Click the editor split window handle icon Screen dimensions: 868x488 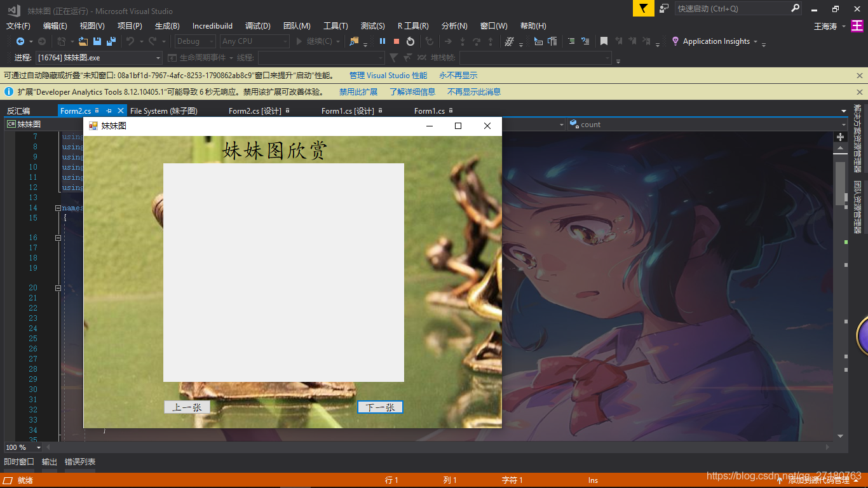tap(841, 137)
